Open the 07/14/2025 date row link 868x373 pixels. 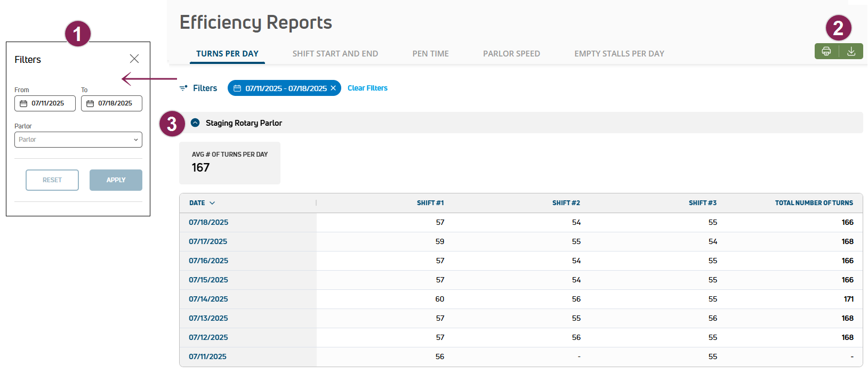pyautogui.click(x=208, y=299)
